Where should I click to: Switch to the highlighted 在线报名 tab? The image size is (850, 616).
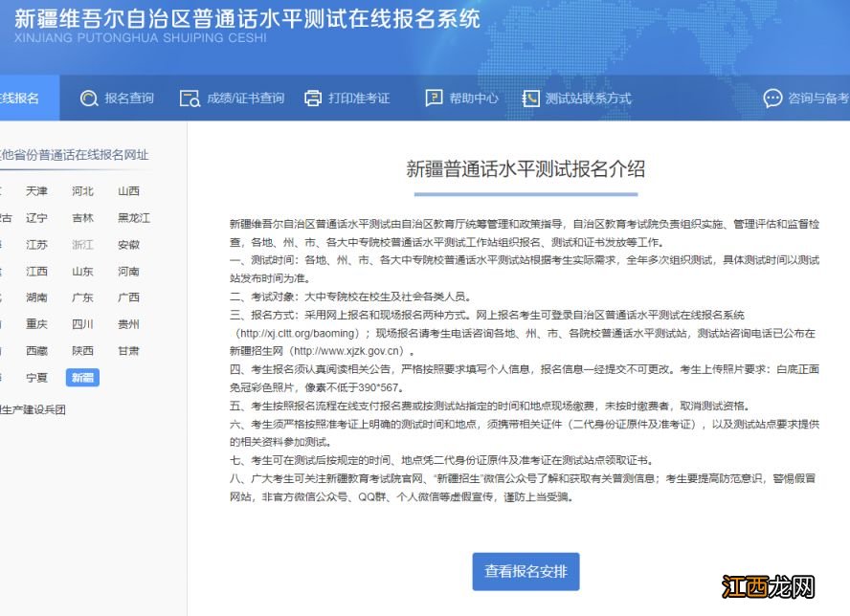pos(21,98)
